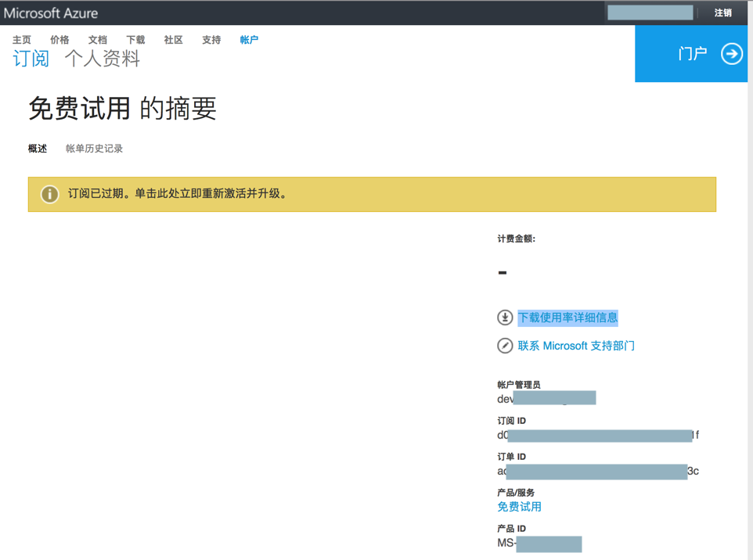Click the 帐户管理员 email value
Image resolution: width=753 pixels, height=560 pixels.
point(546,398)
